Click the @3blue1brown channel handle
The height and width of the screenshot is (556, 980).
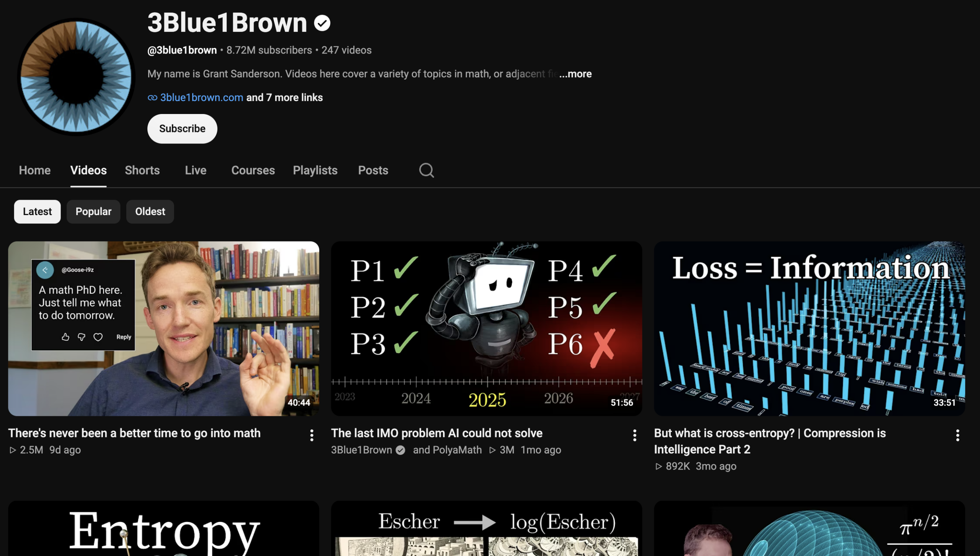pos(182,50)
